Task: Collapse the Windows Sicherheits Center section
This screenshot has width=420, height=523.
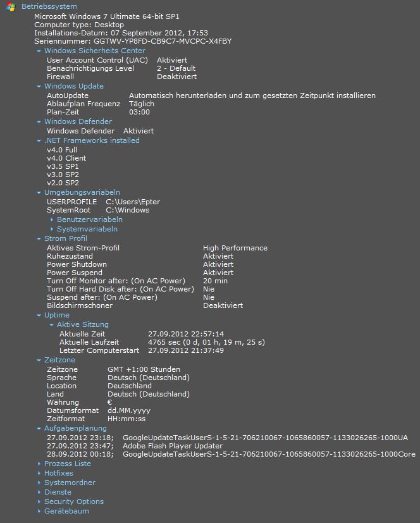Action: [95, 51]
